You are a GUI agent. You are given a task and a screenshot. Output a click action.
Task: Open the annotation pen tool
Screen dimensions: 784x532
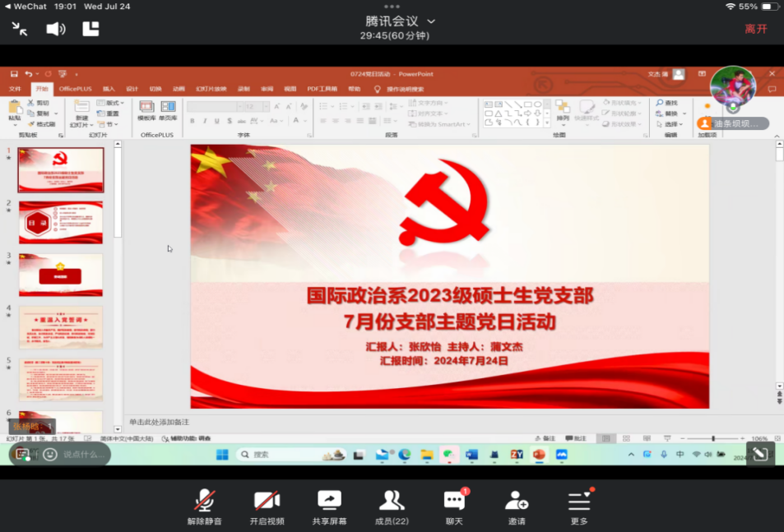click(x=759, y=454)
